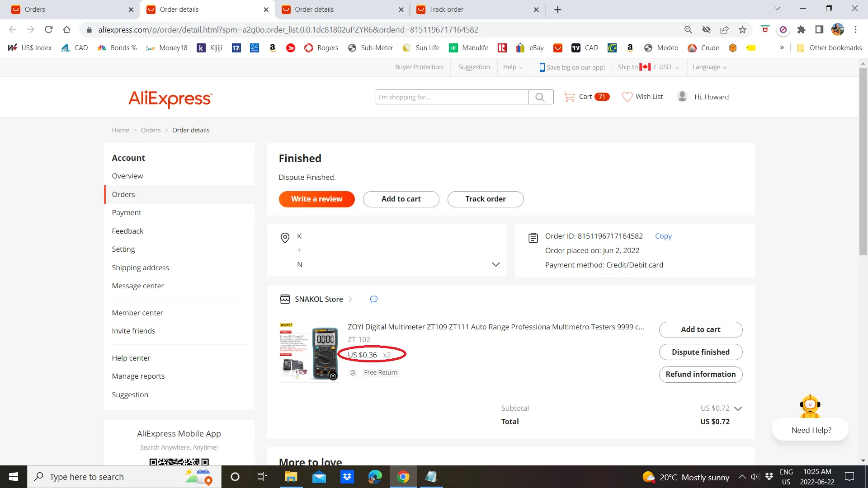
Task: Expand the shipping address details chevron
Action: click(x=495, y=264)
